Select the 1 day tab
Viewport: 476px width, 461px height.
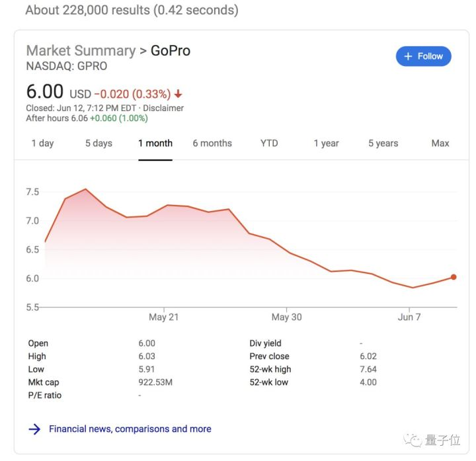click(42, 143)
